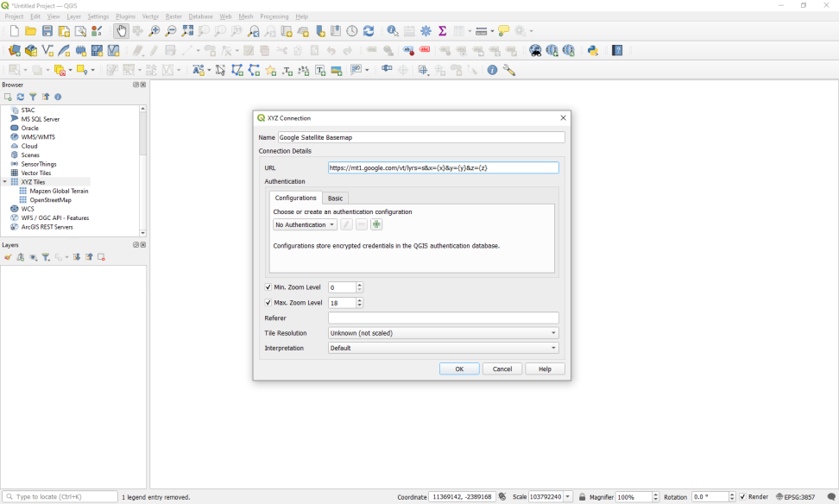Open the Processing Toolbox gear icon
The height and width of the screenshot is (504, 839).
(426, 31)
